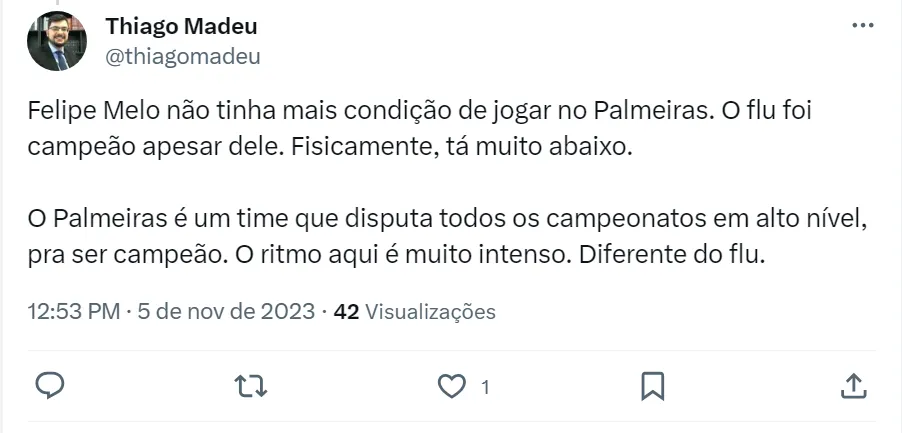Image resolution: width=902 pixels, height=433 pixels.
Task: Click the like count number 1
Action: pyautogui.click(x=485, y=387)
